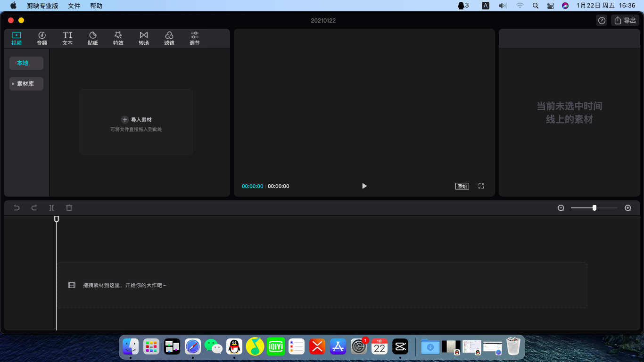Open the 帮助 menu

click(x=96, y=6)
